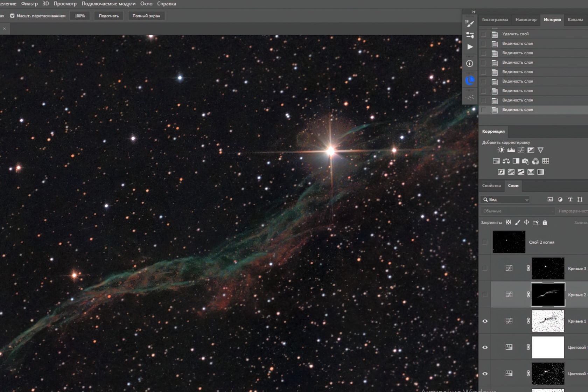The height and width of the screenshot is (392, 588).
Task: Add an Exposure adjustment layer
Action: [531, 150]
